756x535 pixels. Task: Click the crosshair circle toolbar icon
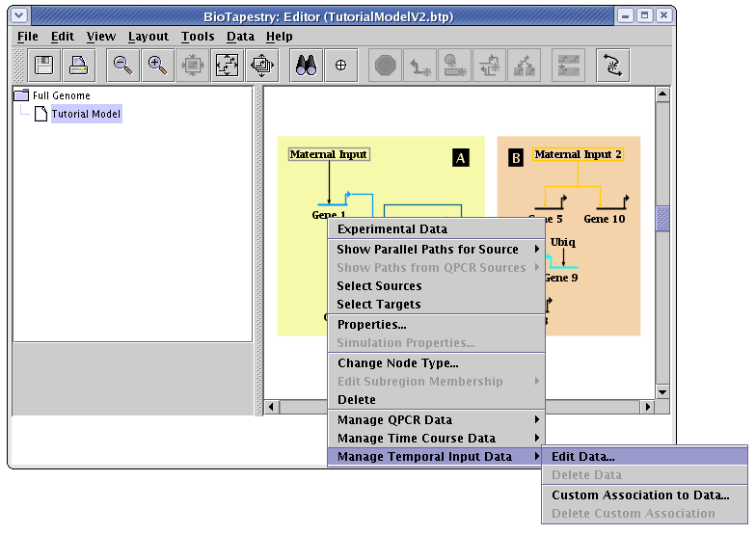click(x=340, y=66)
